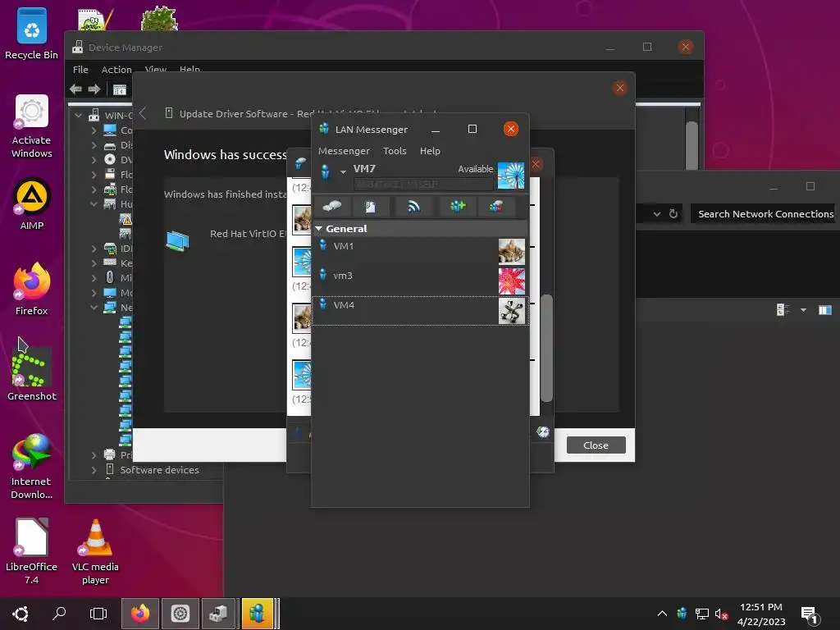Select the device with yellow warning icon
The height and width of the screenshot is (630, 840).
click(126, 219)
